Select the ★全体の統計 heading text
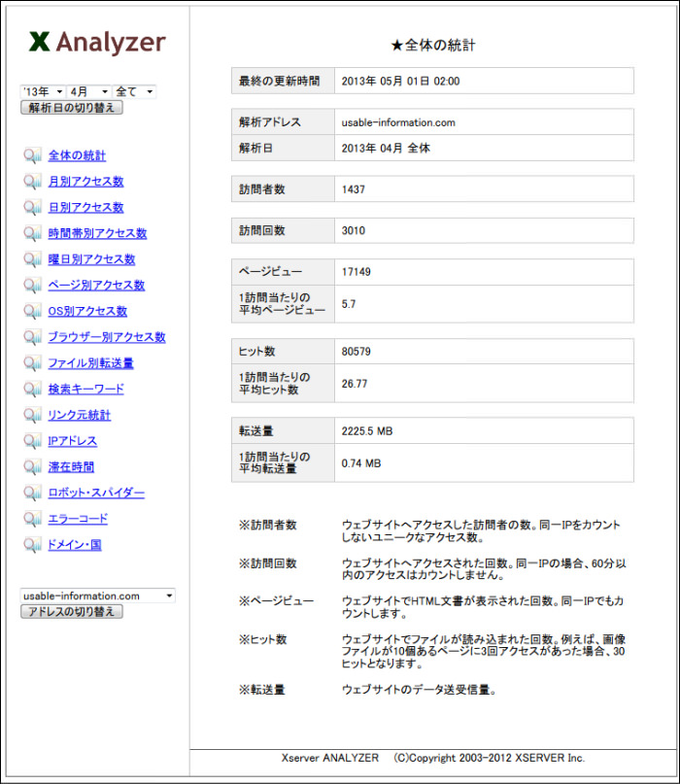 click(433, 46)
